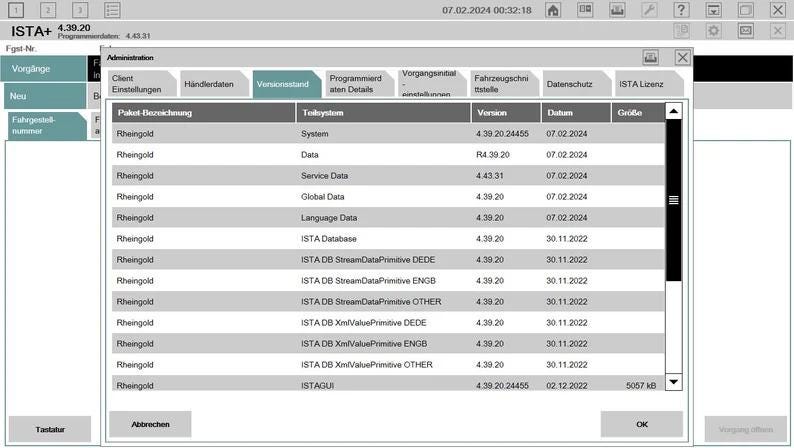Open the Tastatur keyboard button
794x448 pixels.
50,429
